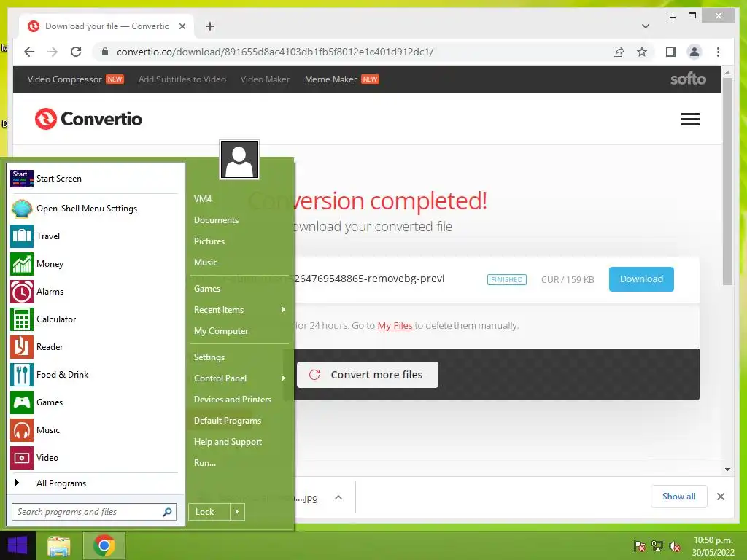The width and height of the screenshot is (747, 560).
Task: Click the Chrome address bar URL
Action: 275,52
